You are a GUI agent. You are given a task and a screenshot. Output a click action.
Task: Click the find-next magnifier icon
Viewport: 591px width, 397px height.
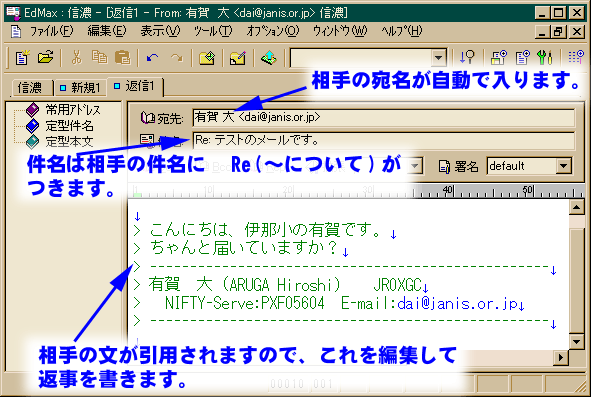(467, 58)
